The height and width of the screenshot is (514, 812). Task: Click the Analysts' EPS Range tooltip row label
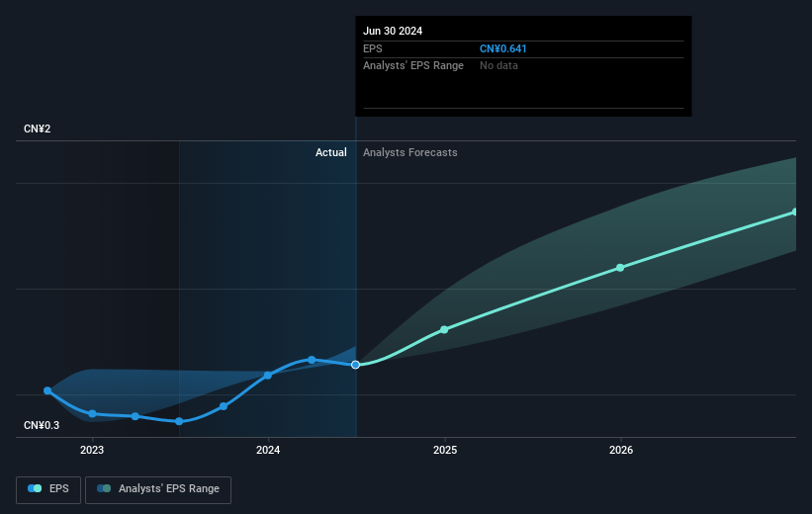(413, 65)
